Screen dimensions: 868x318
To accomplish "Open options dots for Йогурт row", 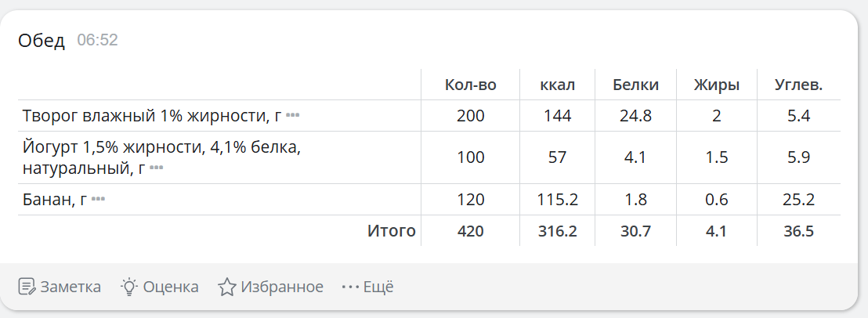I will point(157,168).
